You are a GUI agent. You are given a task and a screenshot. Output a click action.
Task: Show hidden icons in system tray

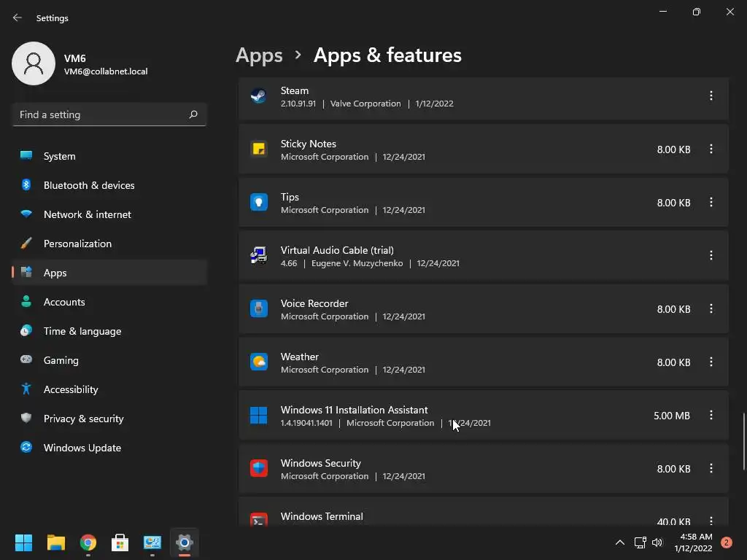tap(619, 542)
